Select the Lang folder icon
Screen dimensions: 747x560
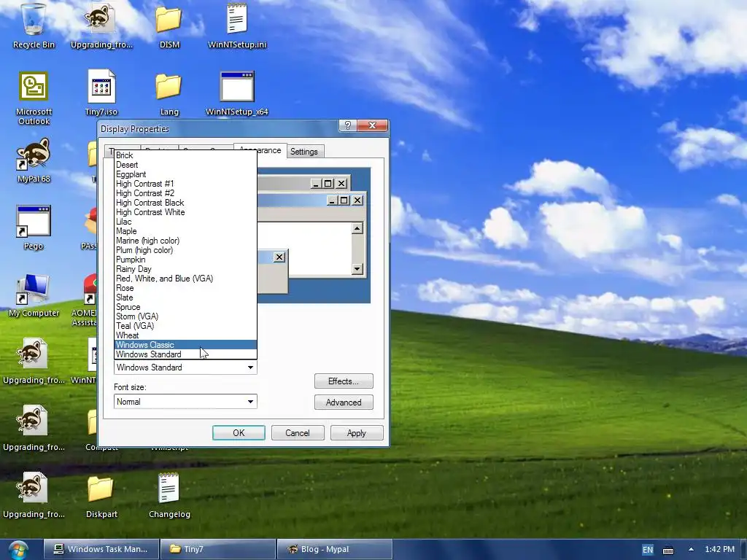tap(169, 94)
